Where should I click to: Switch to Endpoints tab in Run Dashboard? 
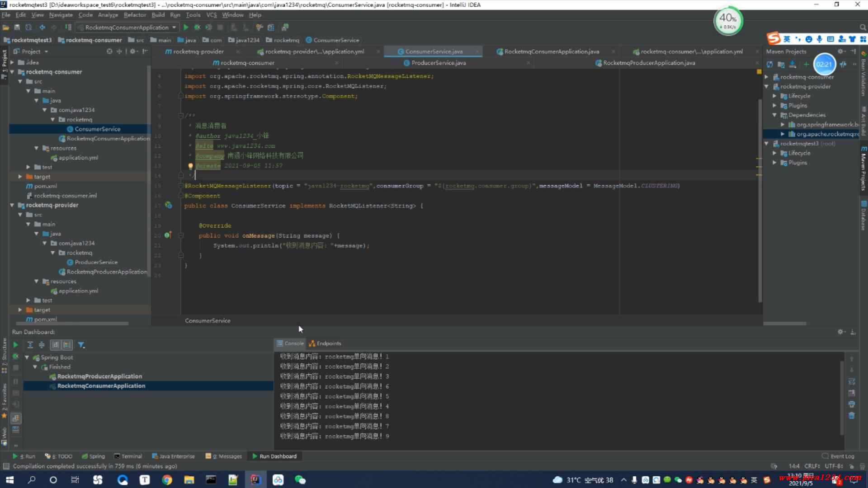(x=325, y=343)
